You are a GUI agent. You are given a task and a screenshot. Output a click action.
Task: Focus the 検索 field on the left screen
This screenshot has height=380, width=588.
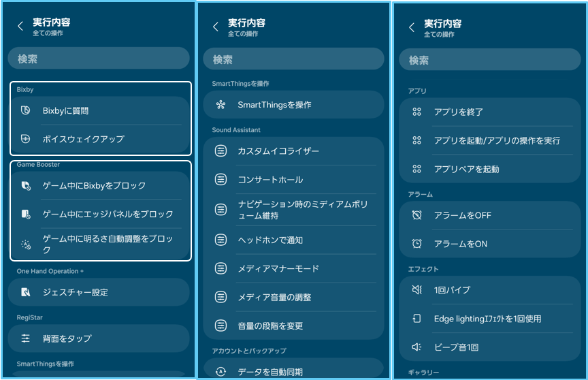tap(99, 58)
